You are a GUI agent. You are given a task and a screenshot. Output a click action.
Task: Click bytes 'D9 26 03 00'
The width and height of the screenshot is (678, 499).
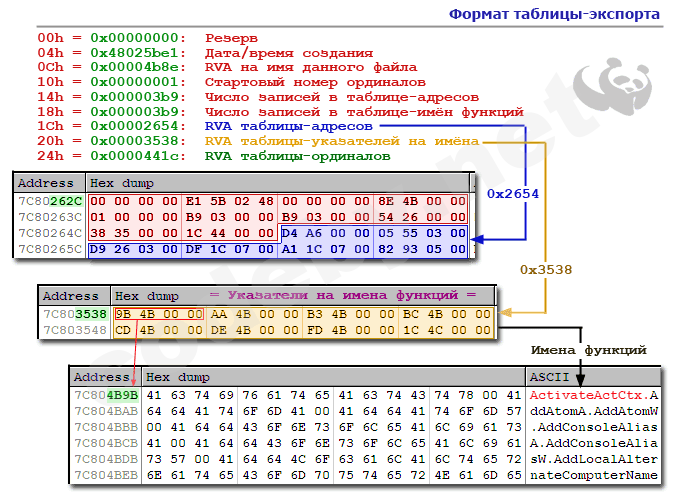[x=134, y=249]
